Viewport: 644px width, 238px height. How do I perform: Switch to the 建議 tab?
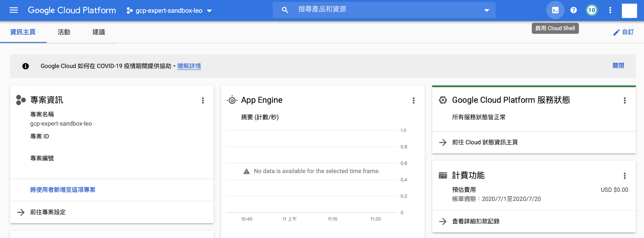coord(99,32)
